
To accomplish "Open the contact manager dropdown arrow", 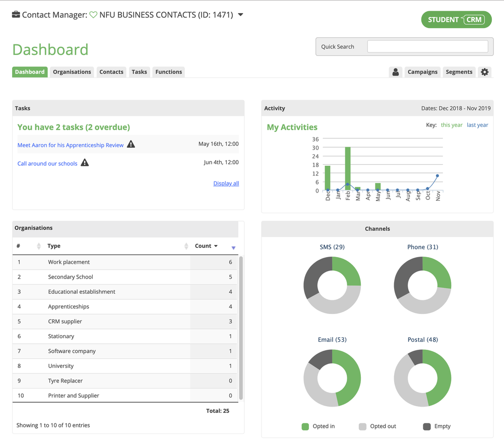I will point(240,15).
